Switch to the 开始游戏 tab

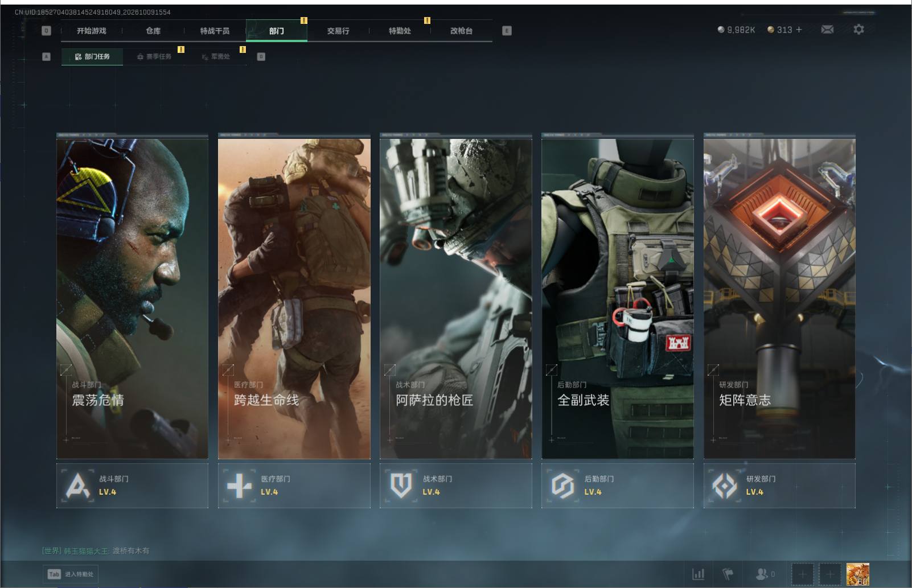click(92, 31)
